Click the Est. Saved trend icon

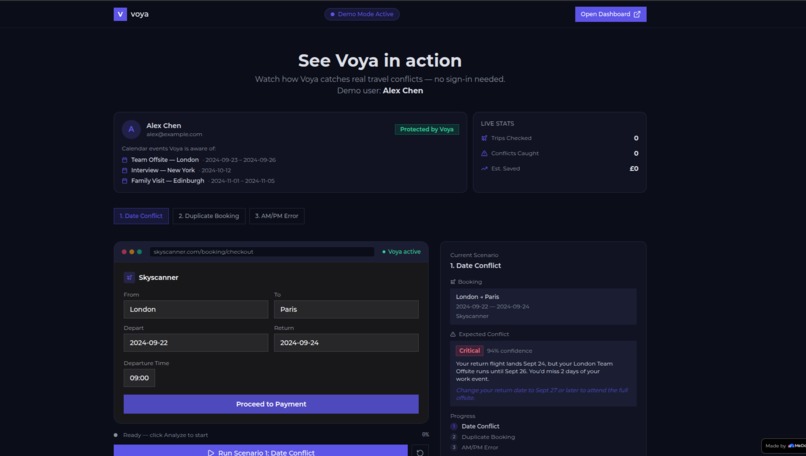pyautogui.click(x=484, y=169)
